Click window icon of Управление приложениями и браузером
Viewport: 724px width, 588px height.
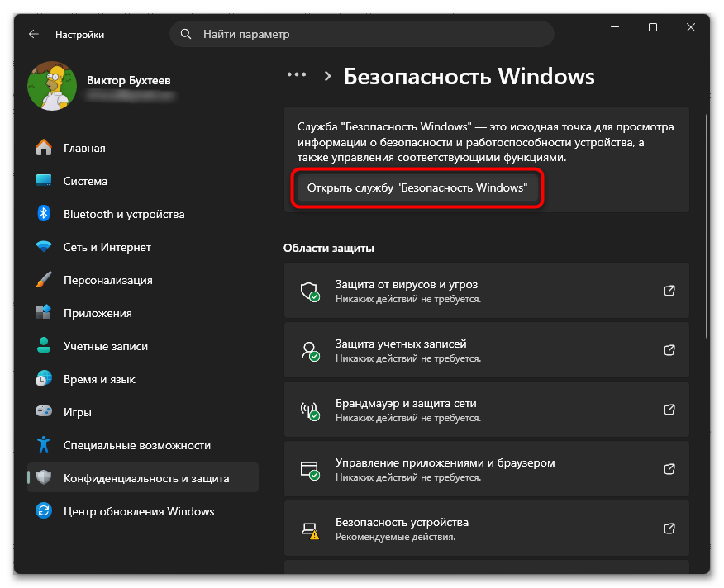[310, 470]
